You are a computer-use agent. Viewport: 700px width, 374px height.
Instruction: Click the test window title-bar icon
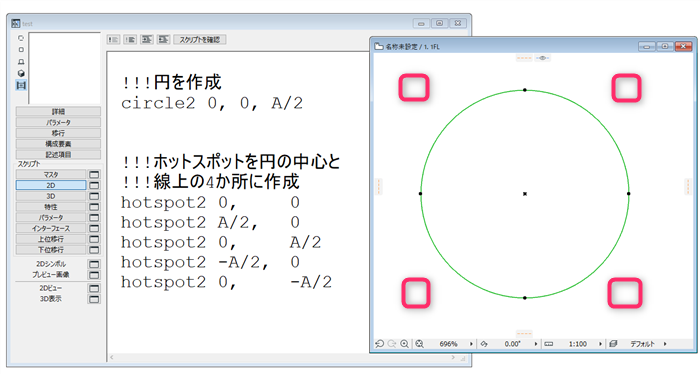coord(16,23)
